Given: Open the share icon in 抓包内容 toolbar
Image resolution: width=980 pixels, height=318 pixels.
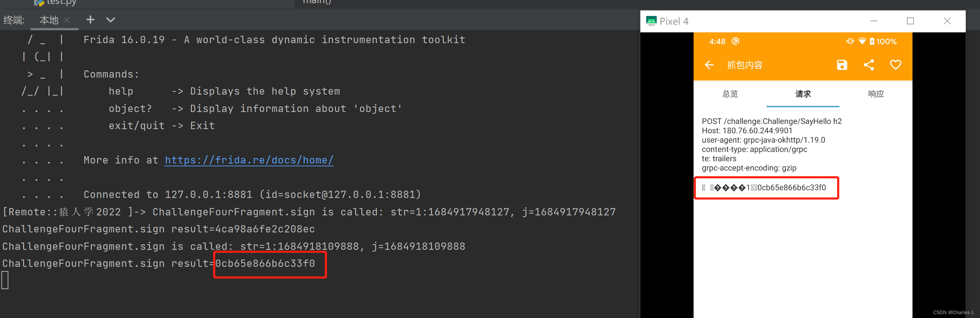Looking at the screenshot, I should pos(869,65).
